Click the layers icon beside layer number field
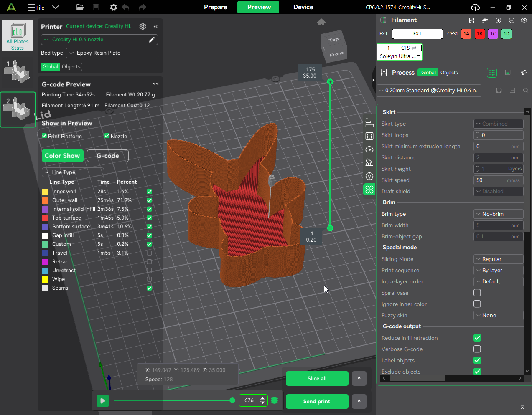Screen dimensions: 532x415 coord(275,400)
